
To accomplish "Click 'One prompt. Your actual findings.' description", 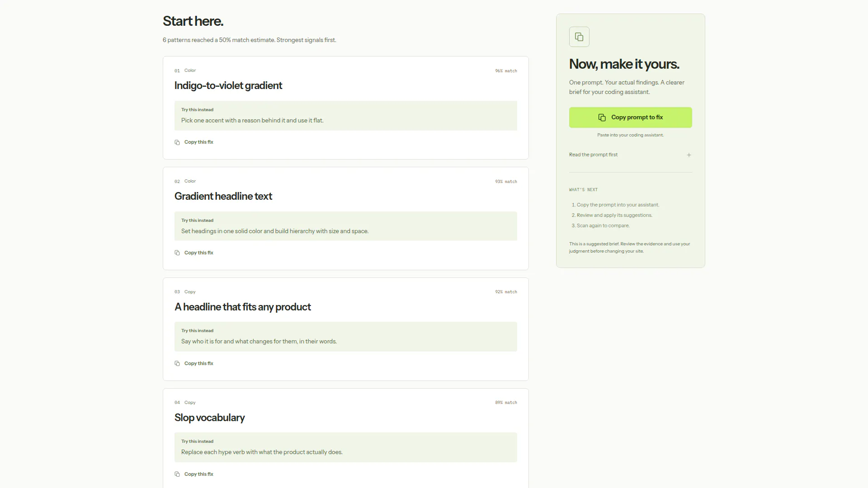I will pos(627,87).
